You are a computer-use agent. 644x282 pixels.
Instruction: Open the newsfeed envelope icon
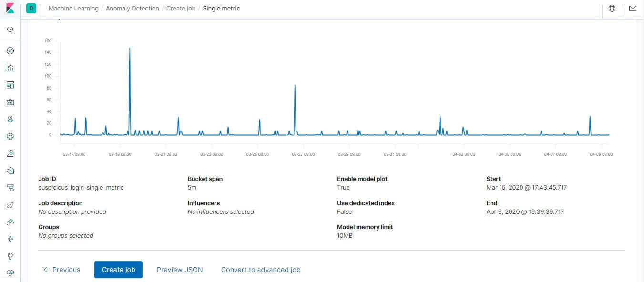coord(633,8)
